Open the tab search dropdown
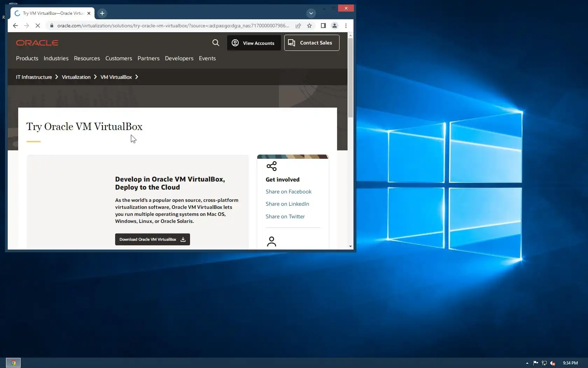This screenshot has width=588, height=368. click(x=311, y=13)
